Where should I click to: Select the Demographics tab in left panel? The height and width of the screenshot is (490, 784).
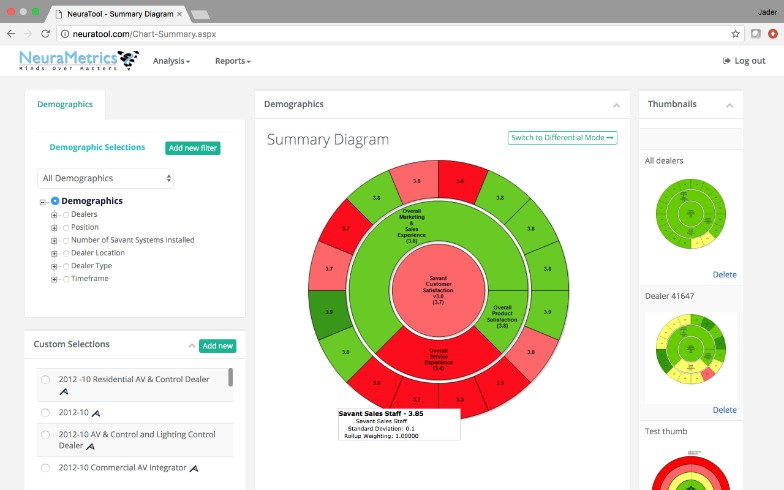[x=65, y=104]
